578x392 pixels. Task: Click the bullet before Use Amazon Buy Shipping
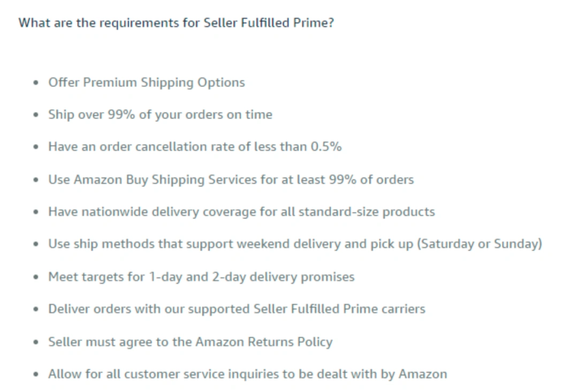[36, 180]
